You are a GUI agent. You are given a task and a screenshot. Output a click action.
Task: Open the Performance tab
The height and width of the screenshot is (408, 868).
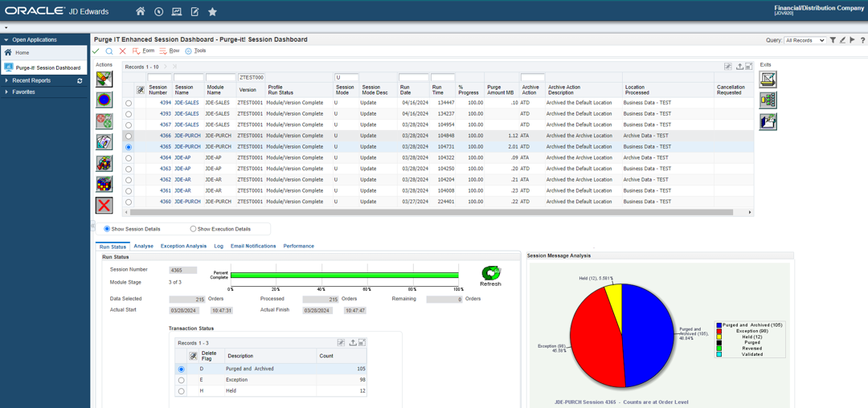298,247
